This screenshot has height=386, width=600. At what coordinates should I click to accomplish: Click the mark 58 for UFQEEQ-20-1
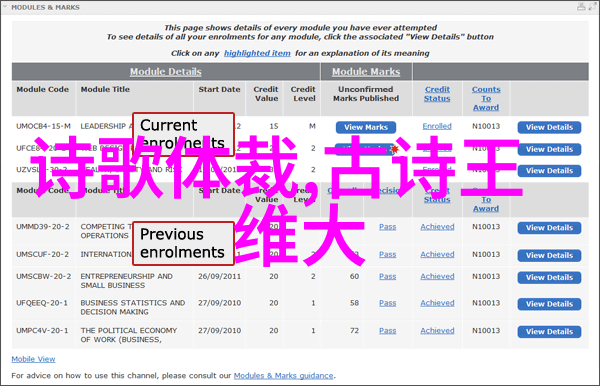coord(354,303)
